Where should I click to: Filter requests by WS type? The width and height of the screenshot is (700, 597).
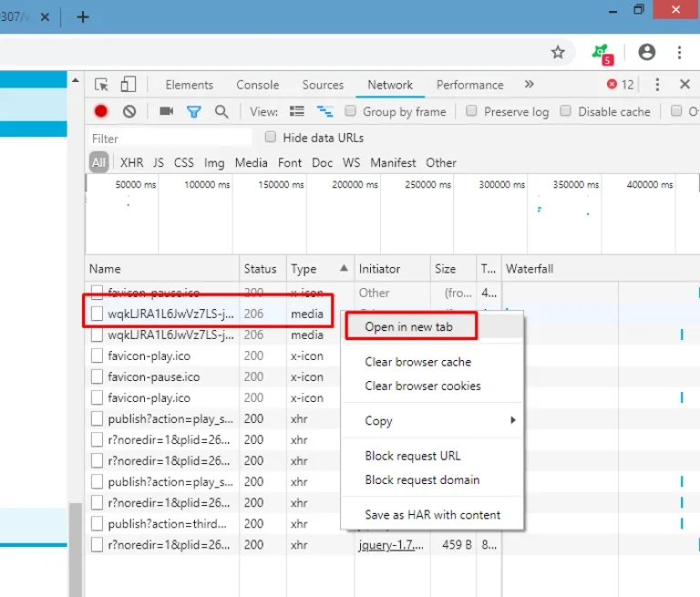click(351, 162)
